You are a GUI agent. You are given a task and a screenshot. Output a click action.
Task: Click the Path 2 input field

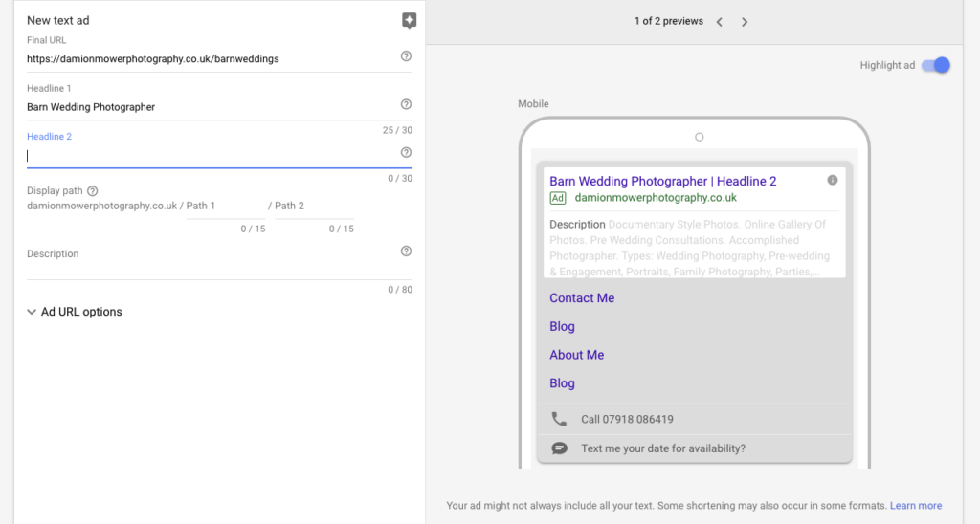[314, 207]
